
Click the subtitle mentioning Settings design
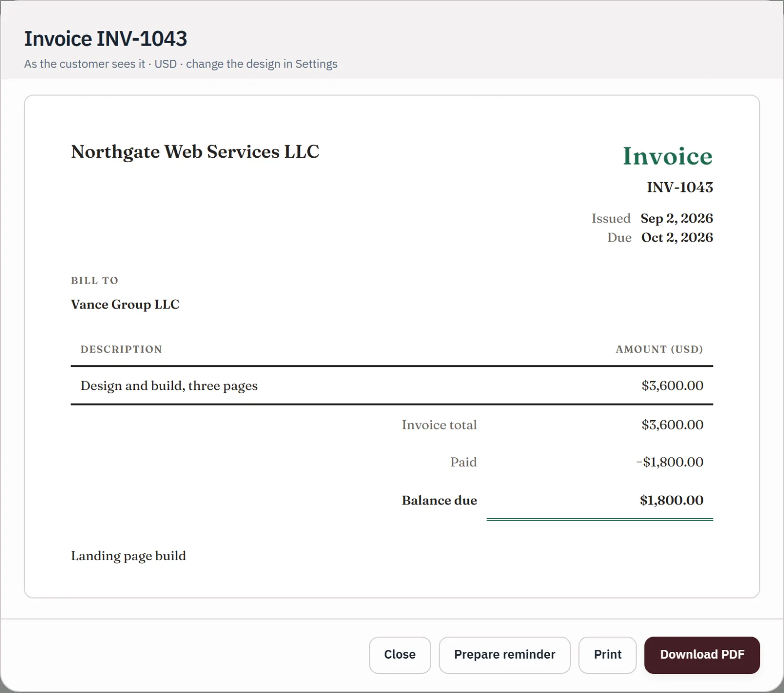[x=181, y=64]
